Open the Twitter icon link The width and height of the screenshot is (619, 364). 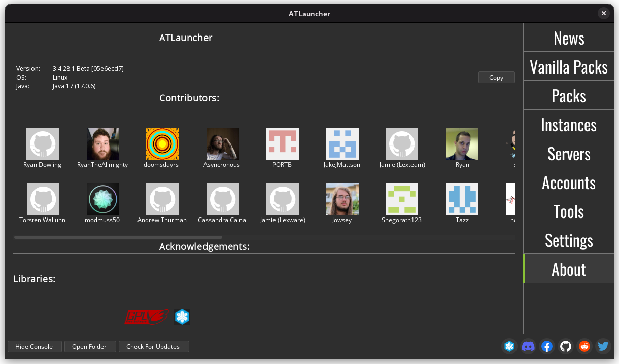pyautogui.click(x=603, y=346)
